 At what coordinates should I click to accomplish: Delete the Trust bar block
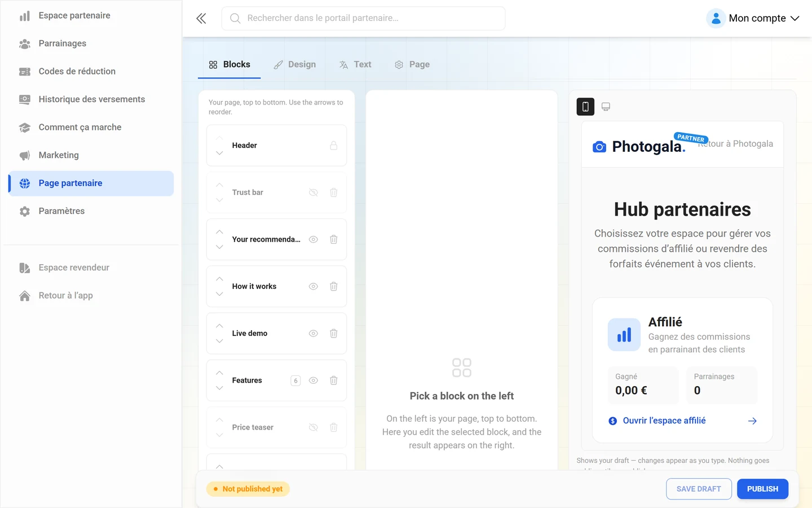click(x=334, y=192)
